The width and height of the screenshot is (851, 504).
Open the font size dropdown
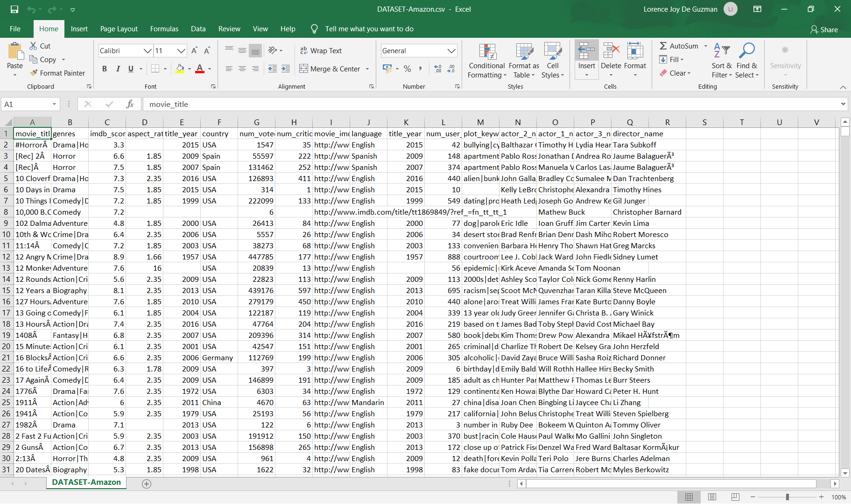181,51
